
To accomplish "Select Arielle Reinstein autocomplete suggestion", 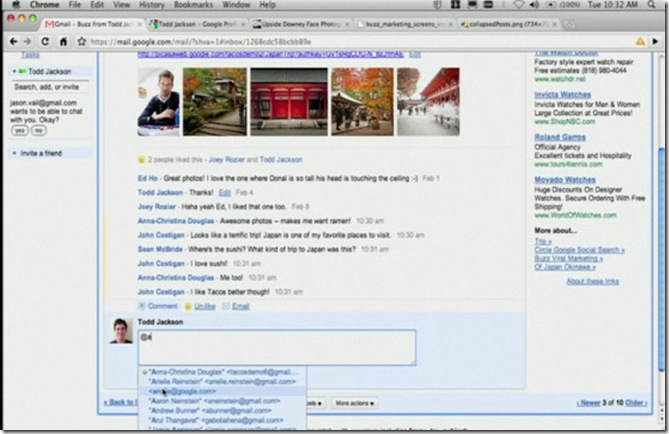I will point(222,382).
